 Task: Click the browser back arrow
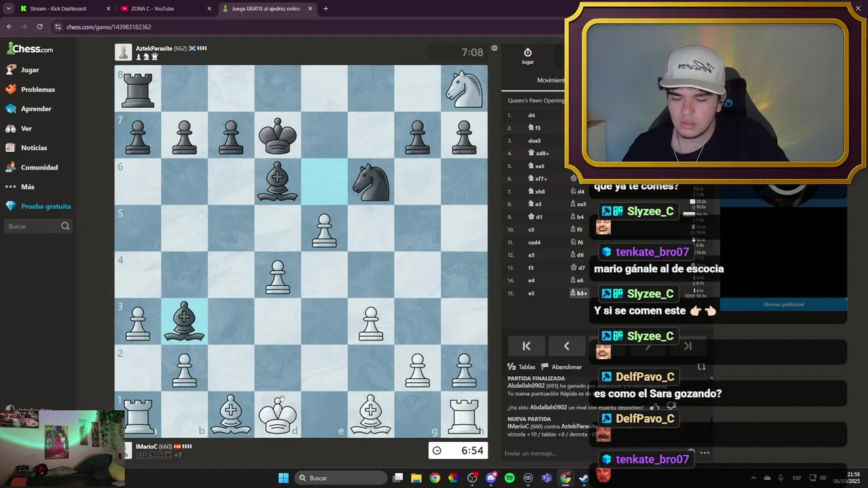[9, 27]
